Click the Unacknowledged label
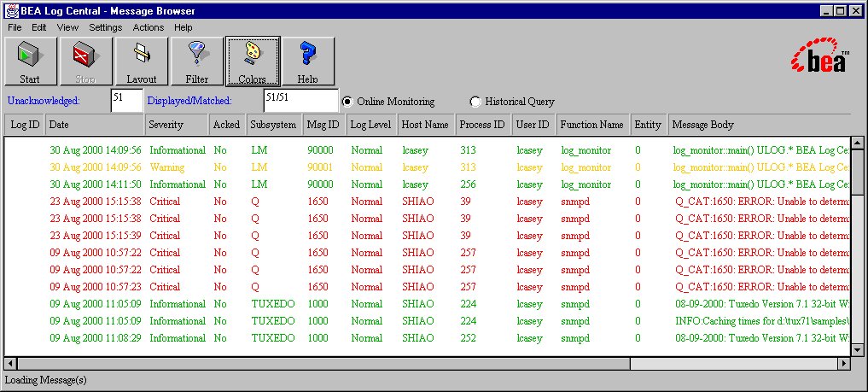Screen dimensions: 868x392 [44, 101]
